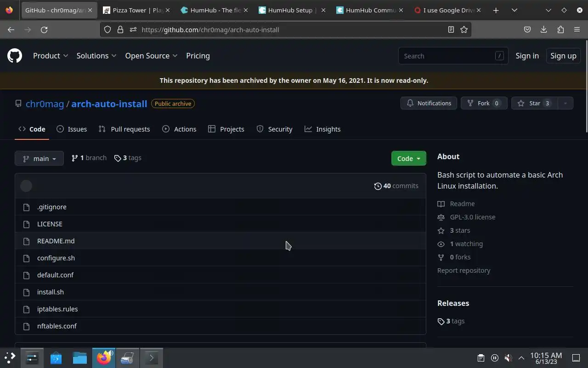Open the default.conf file
This screenshot has height=368, width=588.
pyautogui.click(x=55, y=275)
